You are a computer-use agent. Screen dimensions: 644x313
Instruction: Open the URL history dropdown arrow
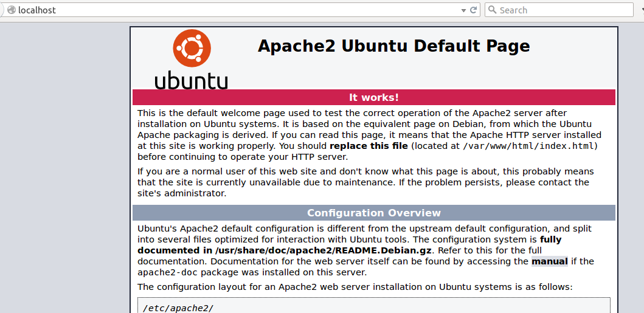pyautogui.click(x=463, y=10)
